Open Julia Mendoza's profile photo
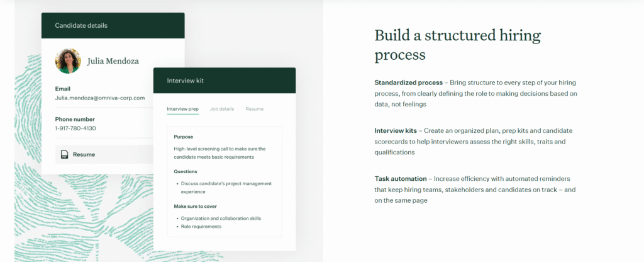The image size is (644, 262). tap(68, 61)
